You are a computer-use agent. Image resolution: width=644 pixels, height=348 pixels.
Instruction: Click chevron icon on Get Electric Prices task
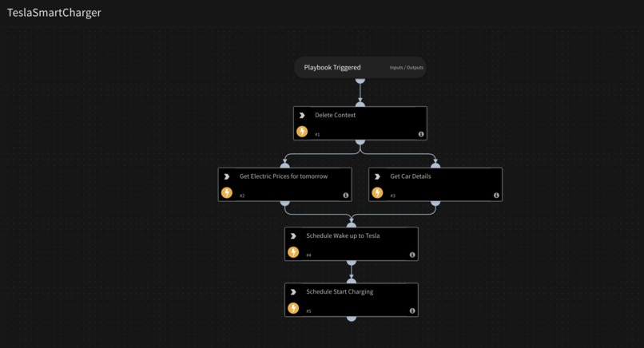click(x=227, y=176)
